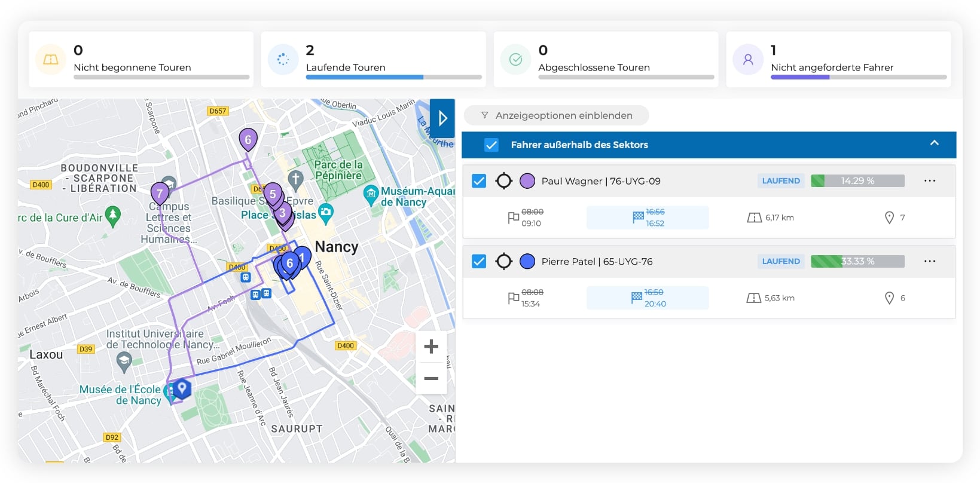Collapse the map panel with the arrow
980x484 pixels.
pos(442,118)
